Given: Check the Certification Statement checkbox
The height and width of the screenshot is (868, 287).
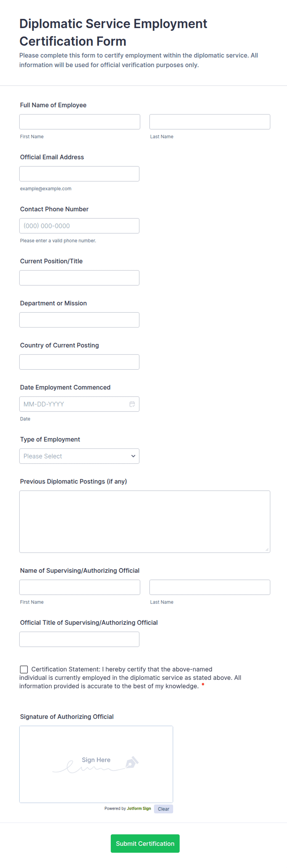Looking at the screenshot, I should click(24, 669).
